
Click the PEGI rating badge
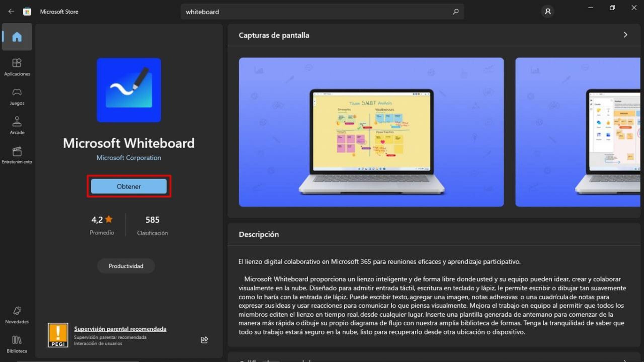[58, 335]
